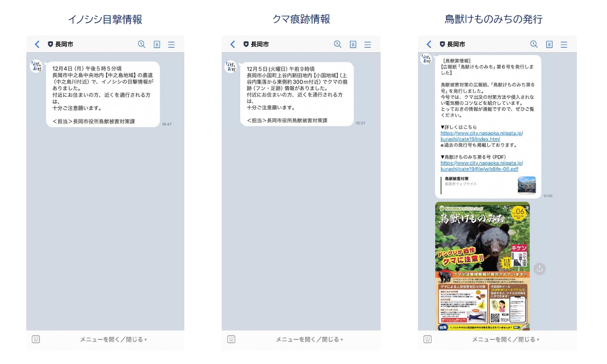Tap the link preview thumbnail photo
The image size is (607, 364).
click(x=527, y=185)
